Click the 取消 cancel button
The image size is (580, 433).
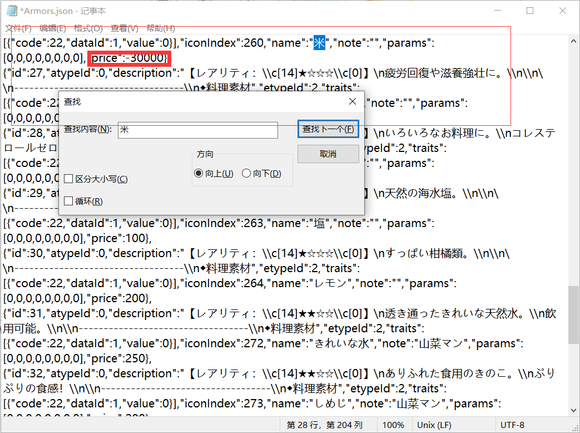(x=328, y=154)
